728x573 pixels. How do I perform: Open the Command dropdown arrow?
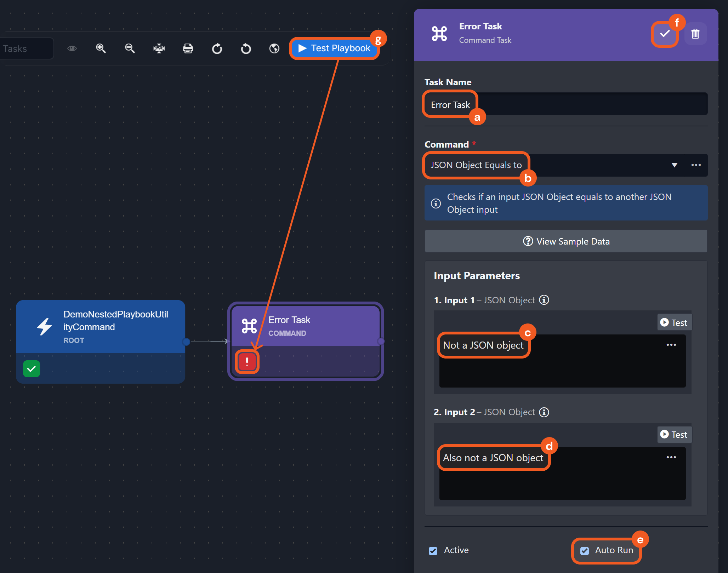coord(674,165)
